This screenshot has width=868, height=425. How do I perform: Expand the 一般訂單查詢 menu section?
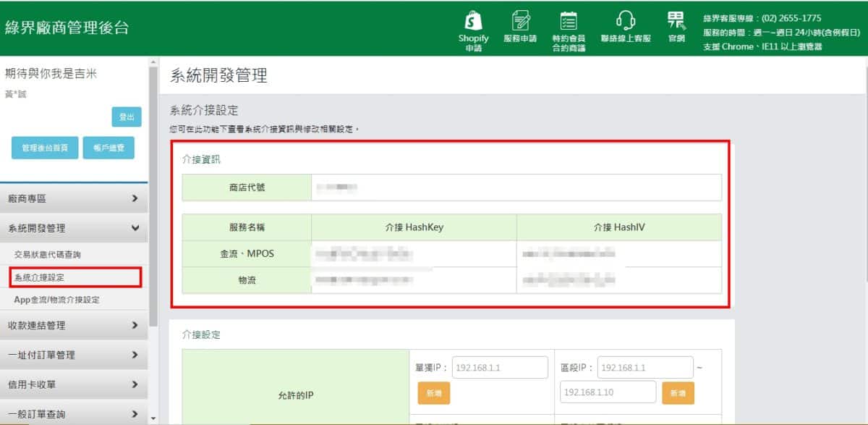[74, 414]
